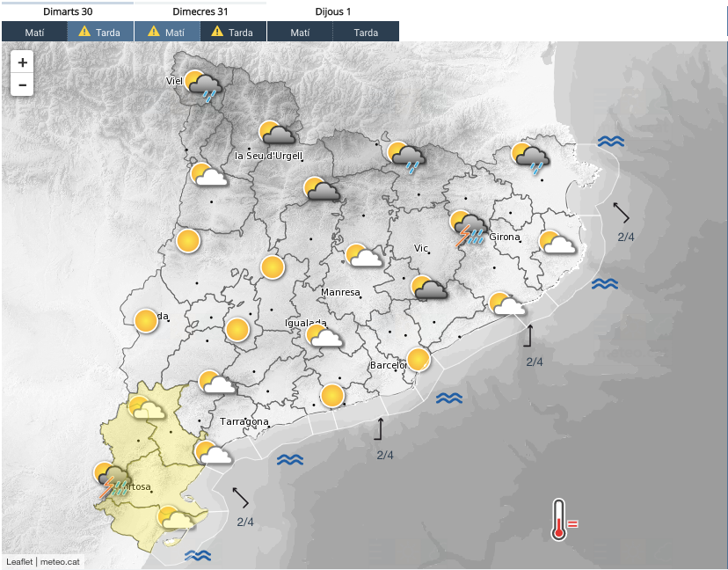Click the sun icon beside Barcelona
728x570 pixels.
pyautogui.click(x=419, y=360)
